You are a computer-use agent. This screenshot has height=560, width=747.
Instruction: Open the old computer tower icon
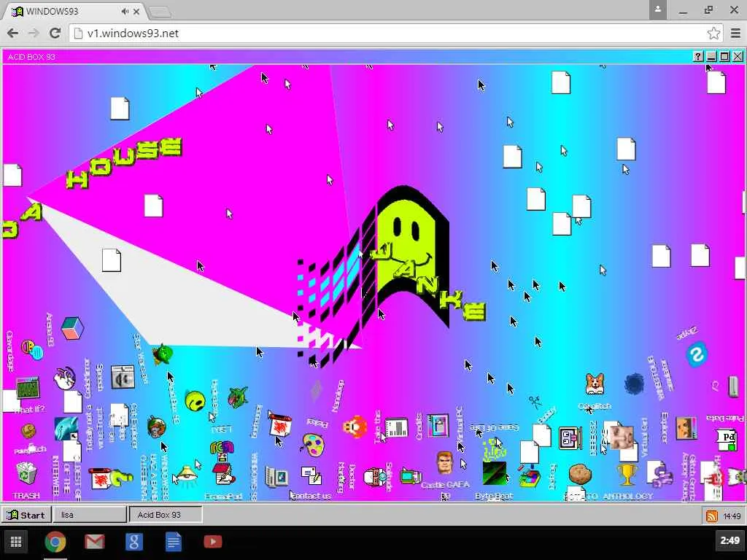click(276, 477)
